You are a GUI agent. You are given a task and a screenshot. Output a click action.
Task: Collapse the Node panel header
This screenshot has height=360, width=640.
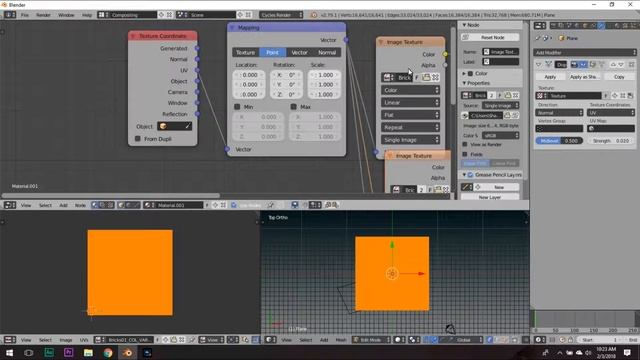464,25
